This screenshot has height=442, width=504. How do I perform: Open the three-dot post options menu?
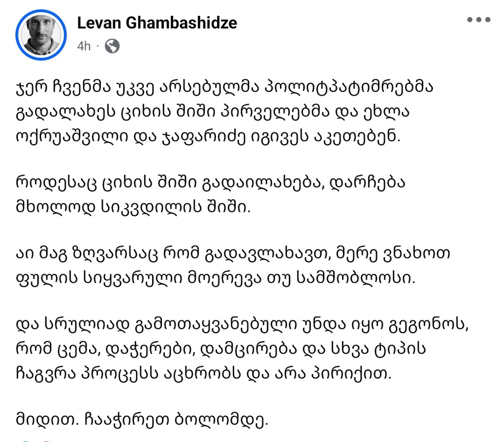click(x=478, y=20)
